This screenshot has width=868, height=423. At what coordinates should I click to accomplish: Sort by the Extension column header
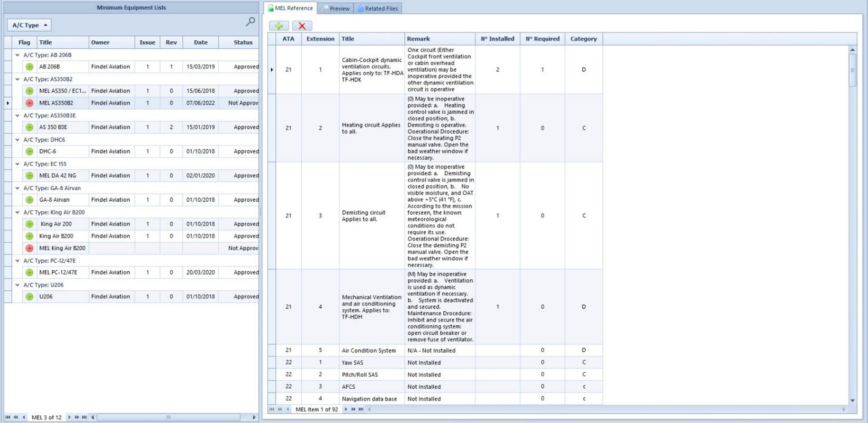(x=320, y=39)
